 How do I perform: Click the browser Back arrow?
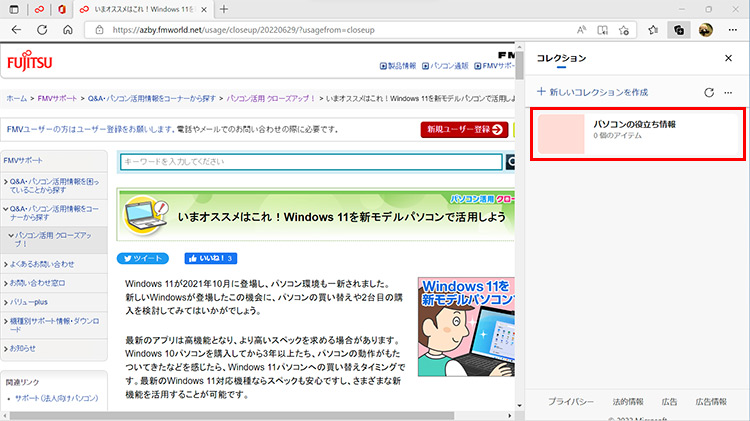[16, 30]
